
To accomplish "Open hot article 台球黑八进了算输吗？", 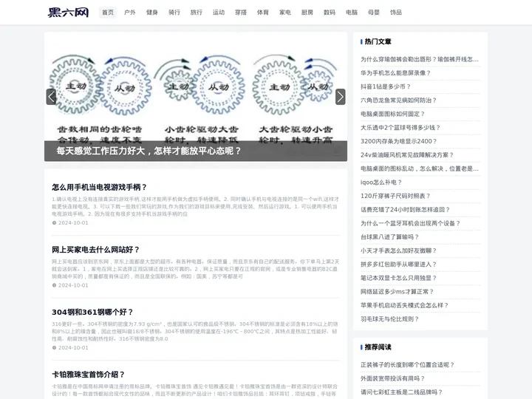I will 390,237.
